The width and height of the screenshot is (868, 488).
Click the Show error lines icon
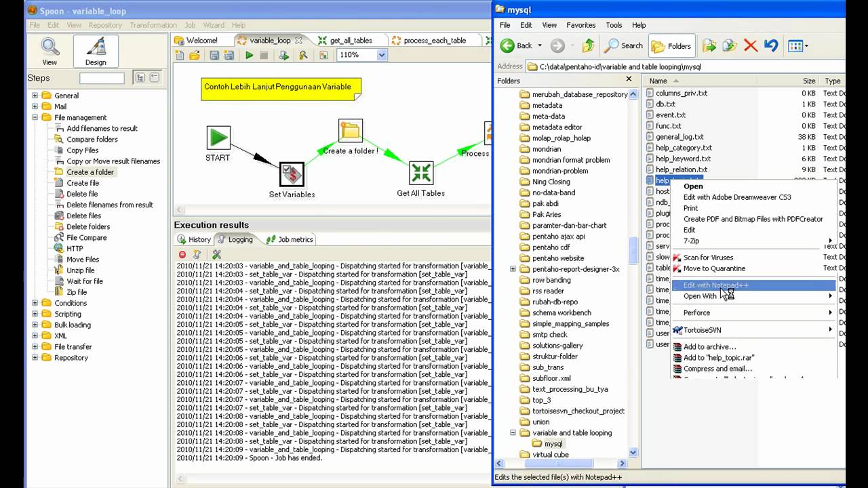197,254
